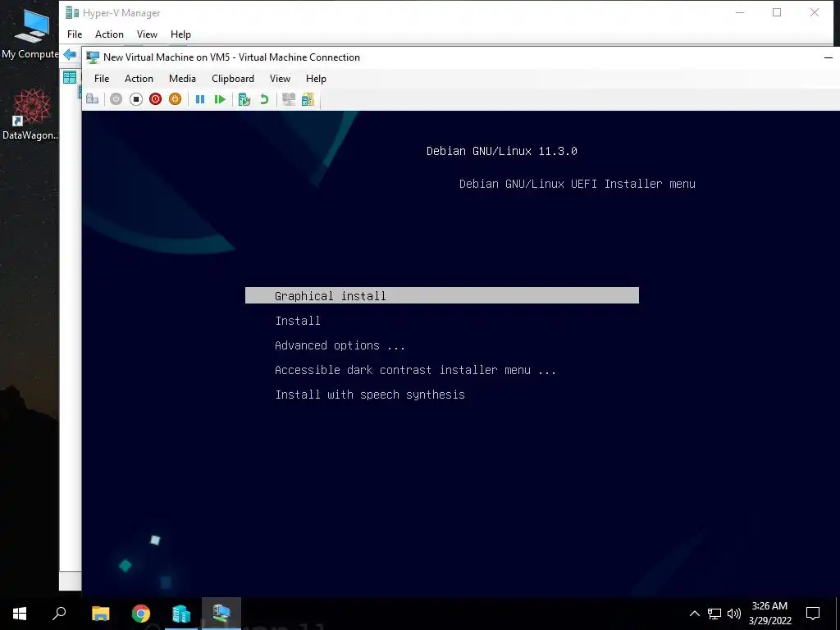Screen dimensions: 840x630
Task: Open the View menu in Hyper-V Manager
Action: click(x=147, y=34)
